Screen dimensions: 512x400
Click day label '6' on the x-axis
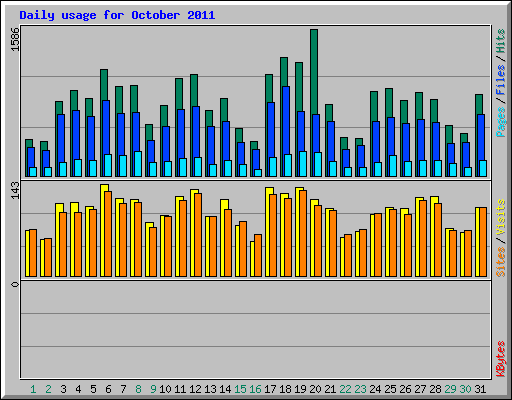[x=108, y=389]
